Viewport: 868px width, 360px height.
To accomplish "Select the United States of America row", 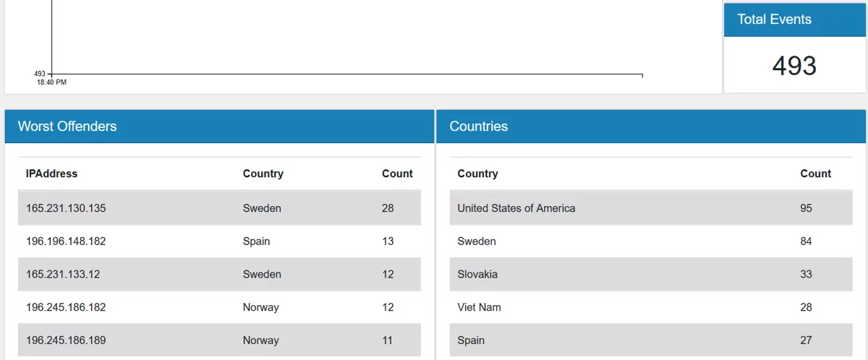I will [x=516, y=208].
